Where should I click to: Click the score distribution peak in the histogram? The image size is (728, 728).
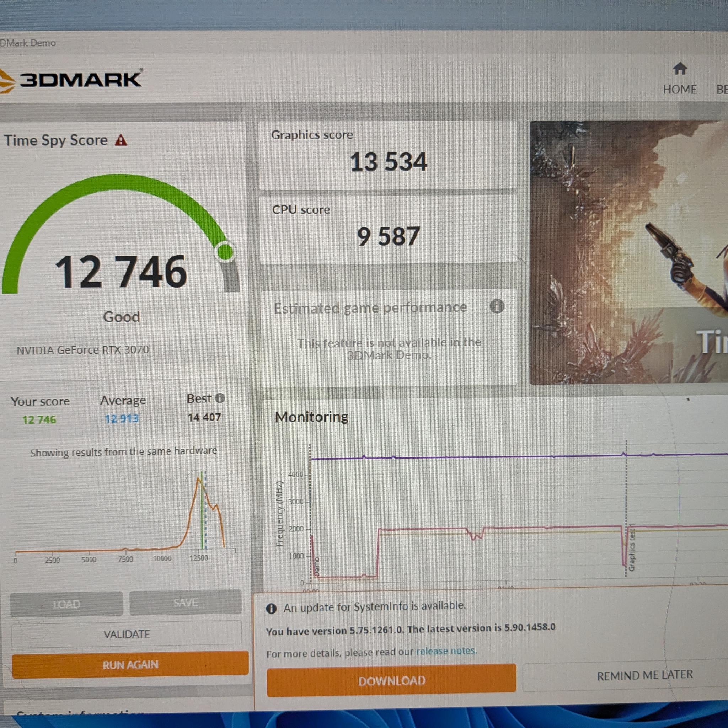click(198, 479)
